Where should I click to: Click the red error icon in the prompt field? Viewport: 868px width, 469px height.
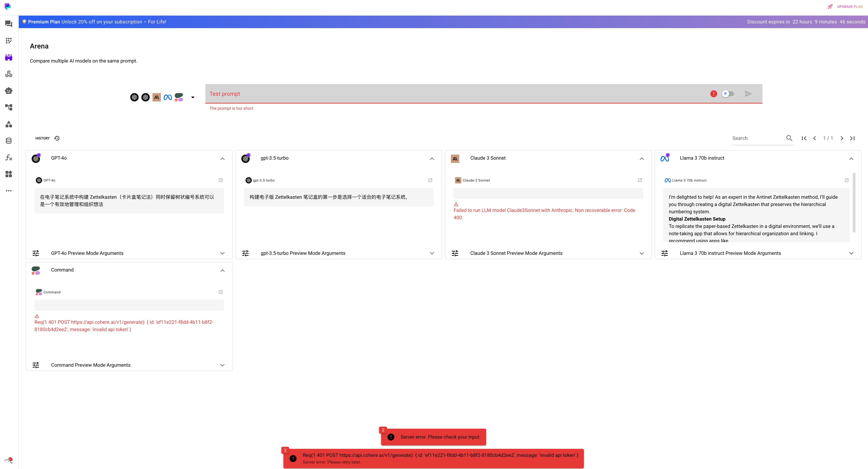(x=713, y=94)
